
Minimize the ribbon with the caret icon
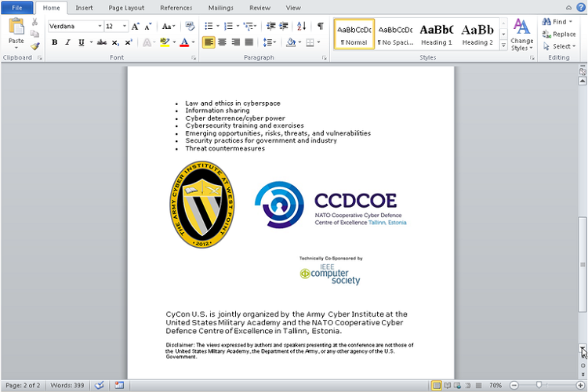click(569, 8)
